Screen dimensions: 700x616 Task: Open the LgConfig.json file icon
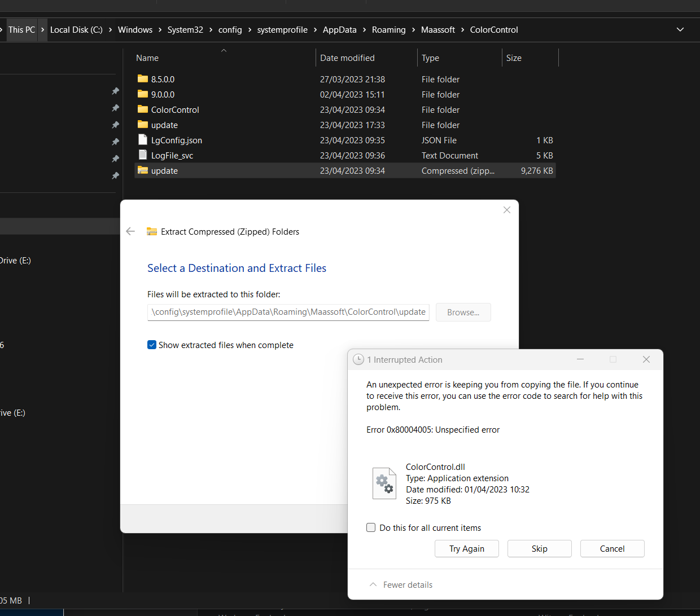coord(142,140)
